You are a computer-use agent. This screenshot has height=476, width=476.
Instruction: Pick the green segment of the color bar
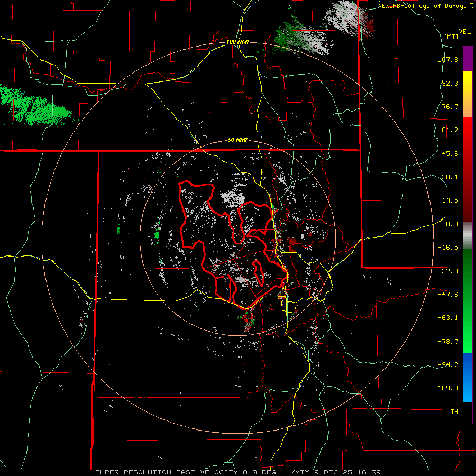467,300
